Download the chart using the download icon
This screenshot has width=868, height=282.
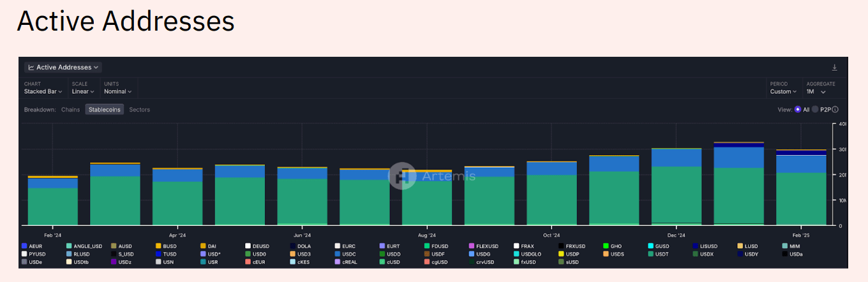[x=834, y=67]
